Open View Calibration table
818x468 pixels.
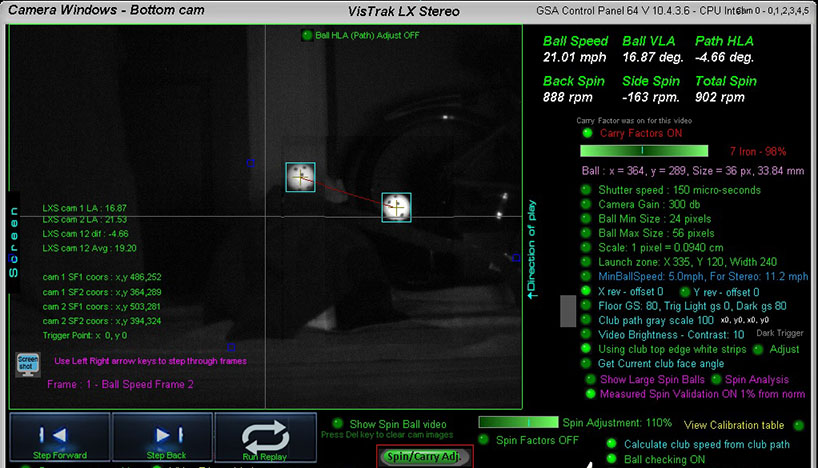pyautogui.click(x=734, y=425)
